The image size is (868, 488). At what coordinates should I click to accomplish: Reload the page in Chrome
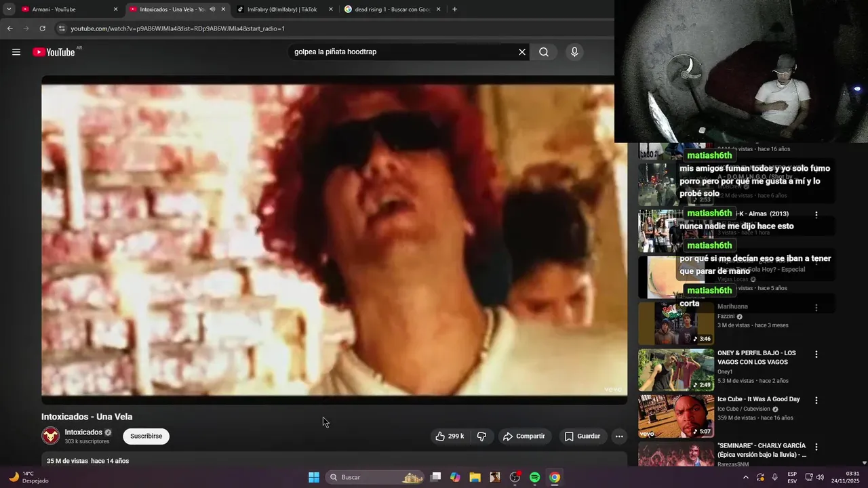click(x=42, y=28)
